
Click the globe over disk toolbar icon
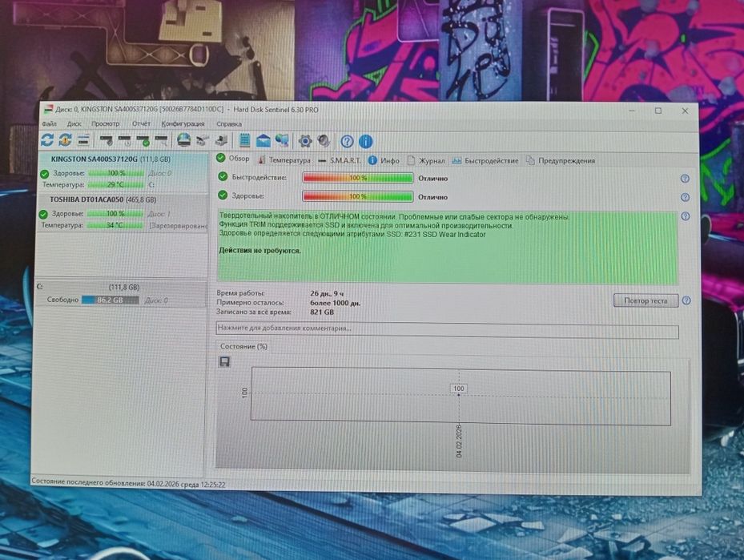point(183,140)
